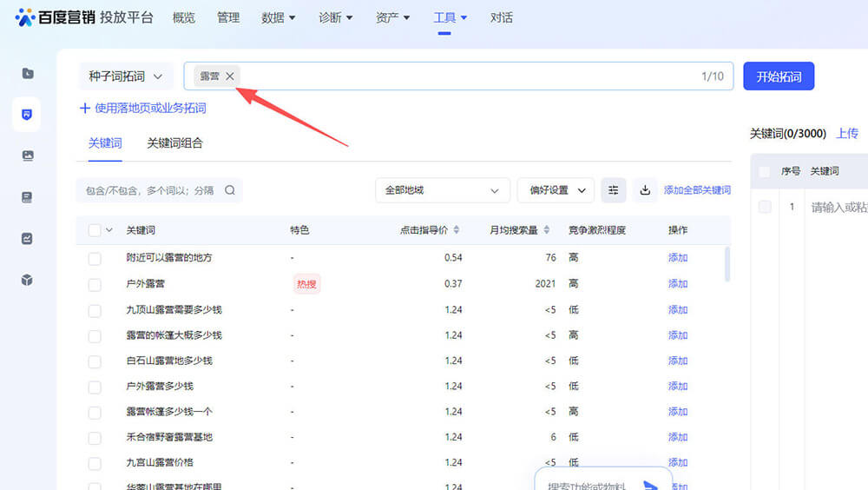
Task: Open the 全部地域 region dropdown
Action: (x=443, y=190)
